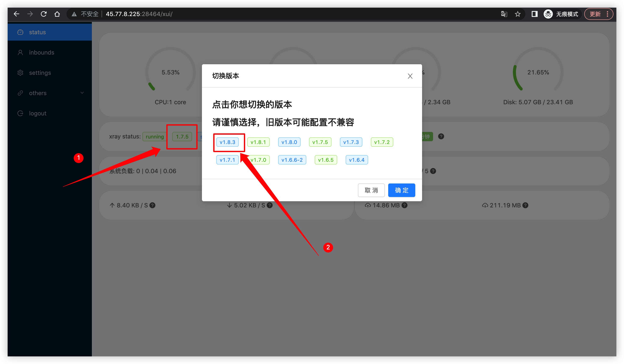This screenshot has width=624, height=364.
Task: Open the inbounds sidebar page
Action: (x=42, y=52)
